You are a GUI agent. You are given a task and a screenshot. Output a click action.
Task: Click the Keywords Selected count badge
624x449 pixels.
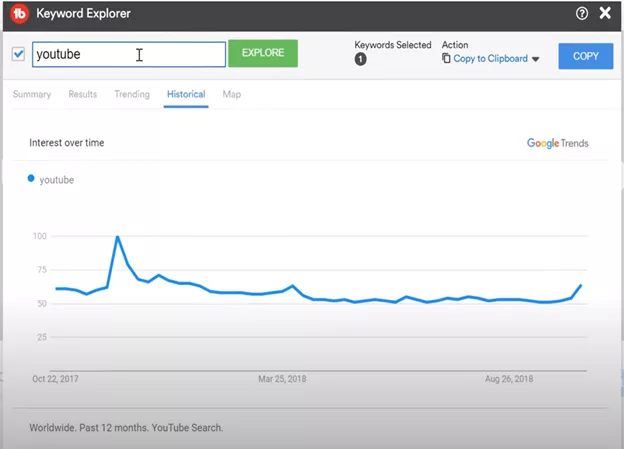click(x=360, y=59)
